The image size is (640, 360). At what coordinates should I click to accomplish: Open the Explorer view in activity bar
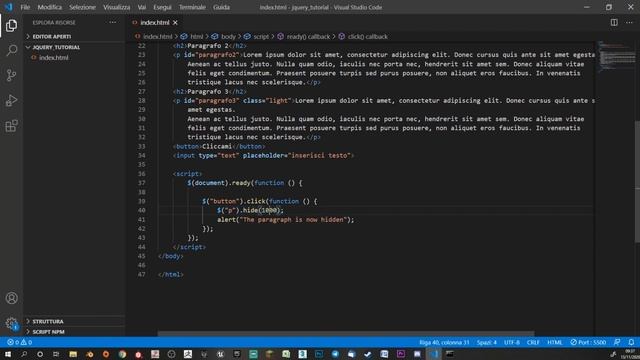pos(11,25)
